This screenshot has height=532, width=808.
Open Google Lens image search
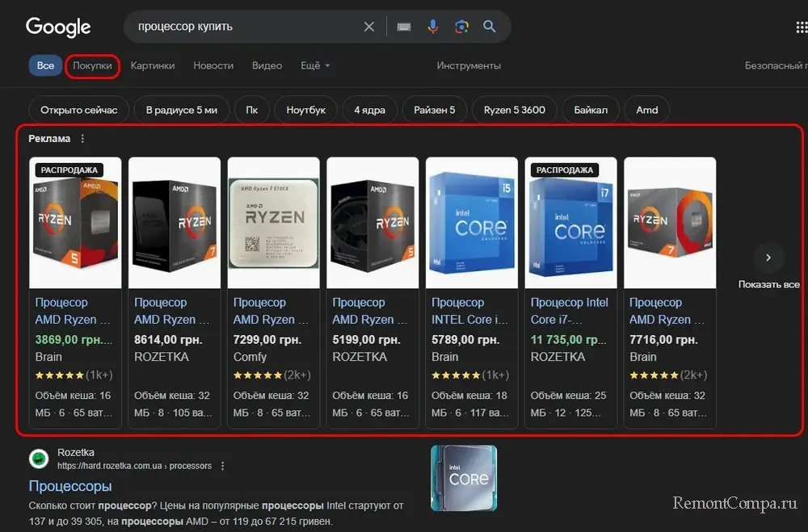point(461,27)
